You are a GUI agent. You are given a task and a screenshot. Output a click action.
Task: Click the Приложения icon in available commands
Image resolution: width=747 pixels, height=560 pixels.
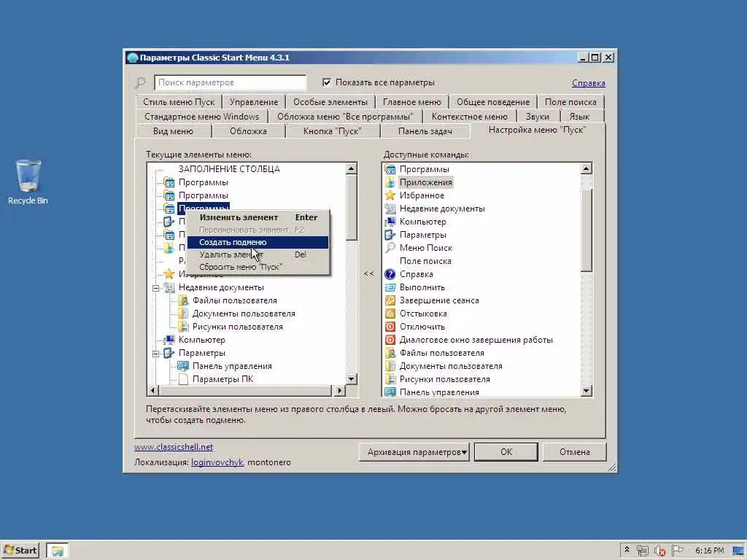[390, 182]
